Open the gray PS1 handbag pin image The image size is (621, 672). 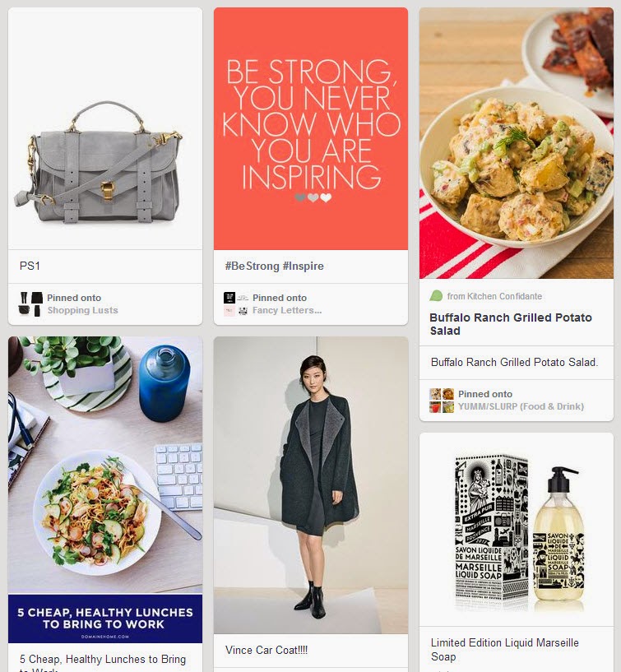[105, 128]
